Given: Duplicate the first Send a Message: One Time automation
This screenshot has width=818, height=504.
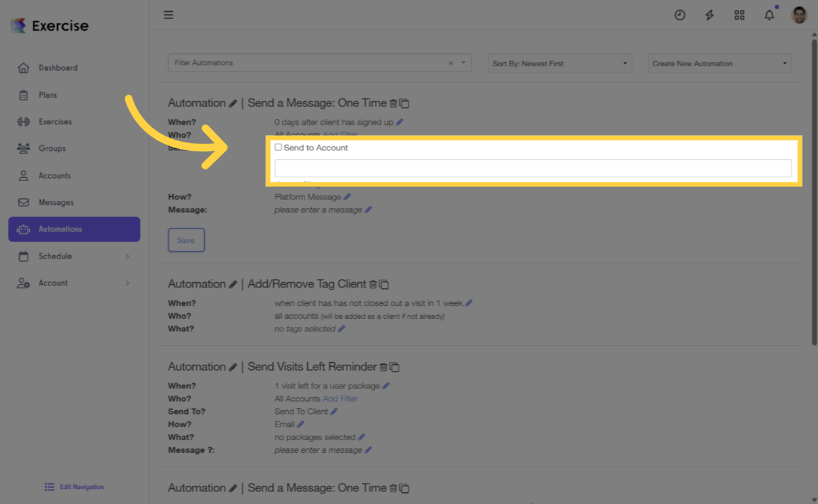Looking at the screenshot, I should pos(405,104).
